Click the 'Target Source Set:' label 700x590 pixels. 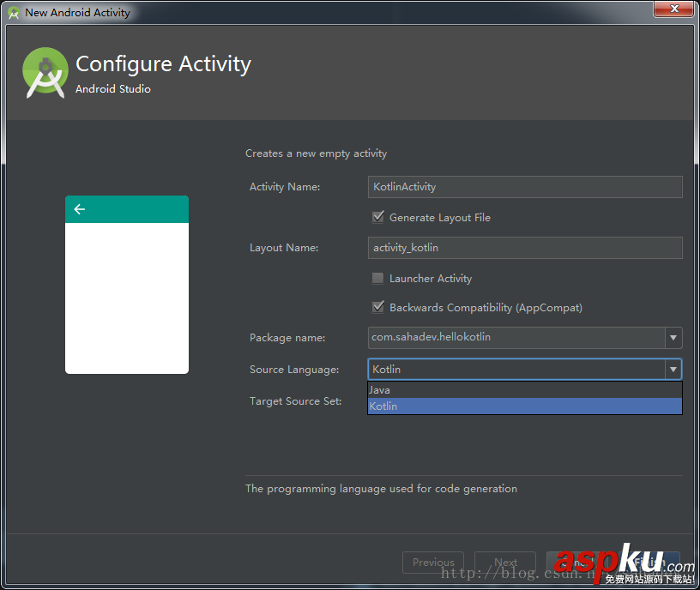(x=296, y=401)
